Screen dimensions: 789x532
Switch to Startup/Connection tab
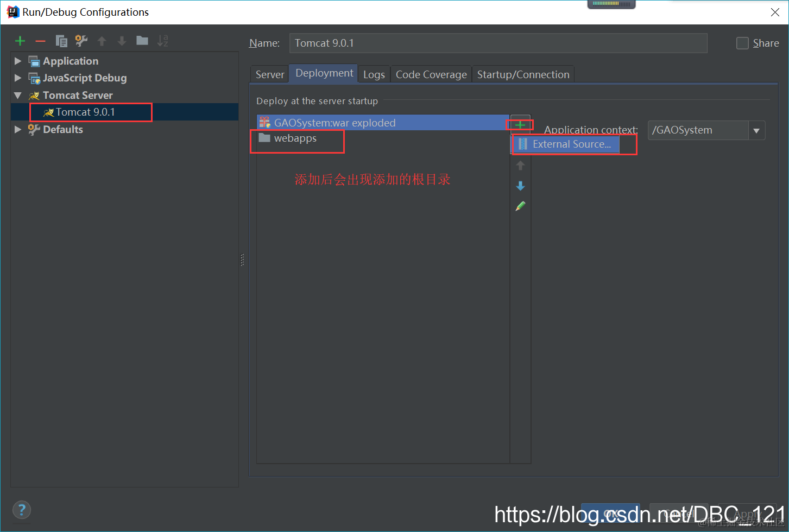[x=523, y=74]
